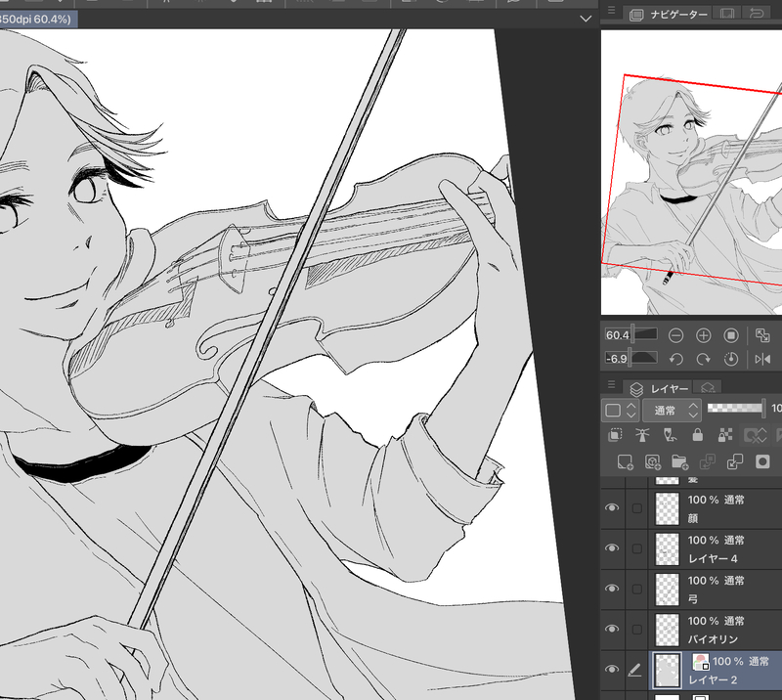This screenshot has height=700, width=782.
Task: Set layer as draft layer
Action: click(x=671, y=436)
